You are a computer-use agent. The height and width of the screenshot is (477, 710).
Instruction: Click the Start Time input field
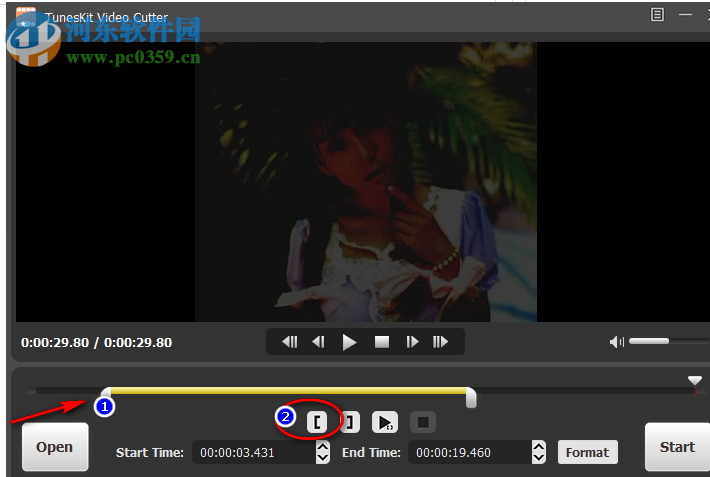tap(254, 452)
